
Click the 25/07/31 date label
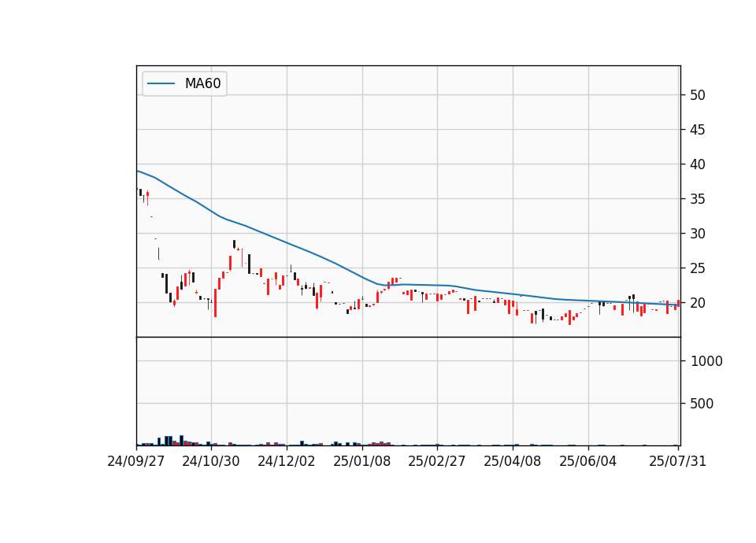coord(677,461)
